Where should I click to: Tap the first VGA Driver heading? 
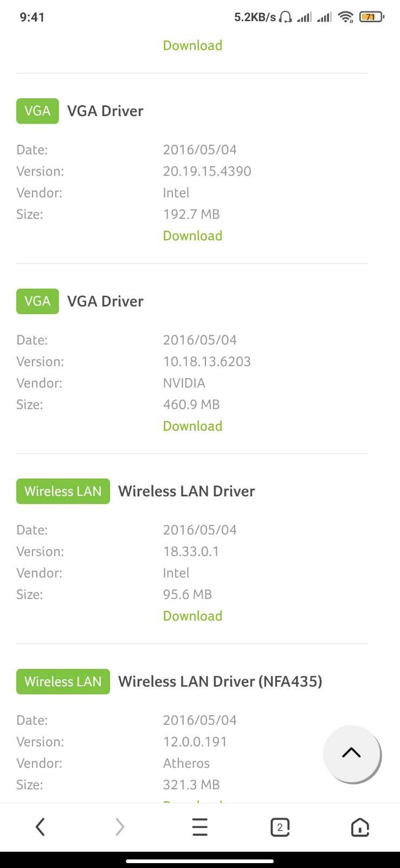tap(105, 111)
